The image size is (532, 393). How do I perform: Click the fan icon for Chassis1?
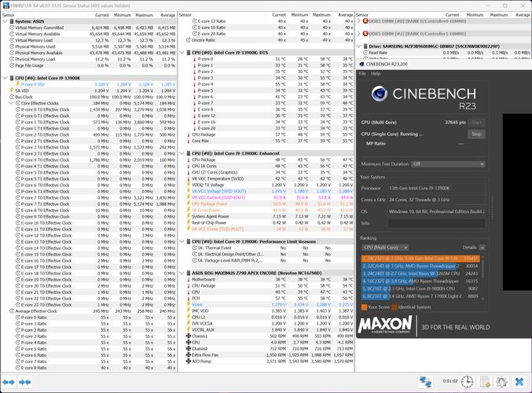(189, 336)
